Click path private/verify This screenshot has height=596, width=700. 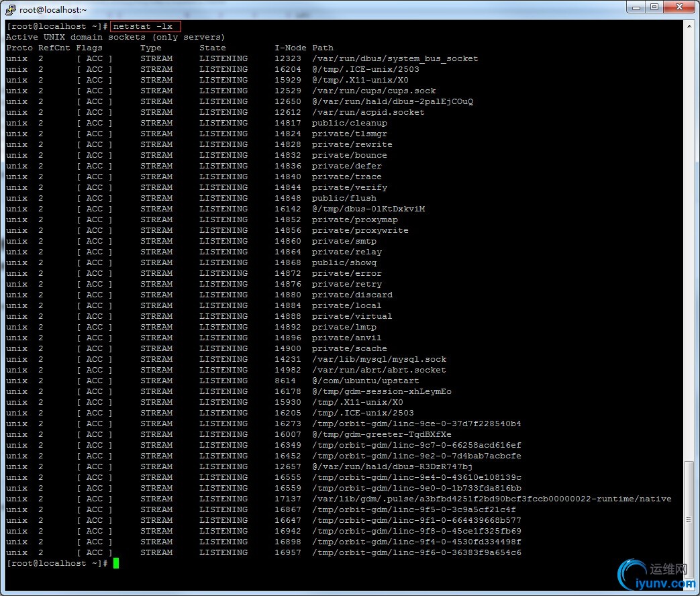pyautogui.click(x=350, y=187)
